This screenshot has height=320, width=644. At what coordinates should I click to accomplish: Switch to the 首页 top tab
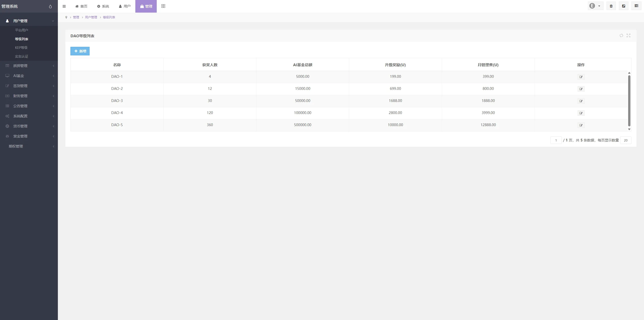click(81, 6)
